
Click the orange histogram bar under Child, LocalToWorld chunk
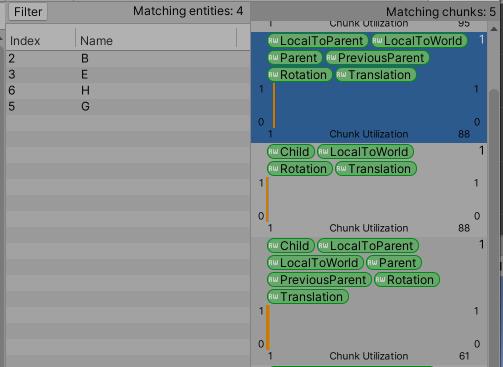pyautogui.click(x=267, y=199)
